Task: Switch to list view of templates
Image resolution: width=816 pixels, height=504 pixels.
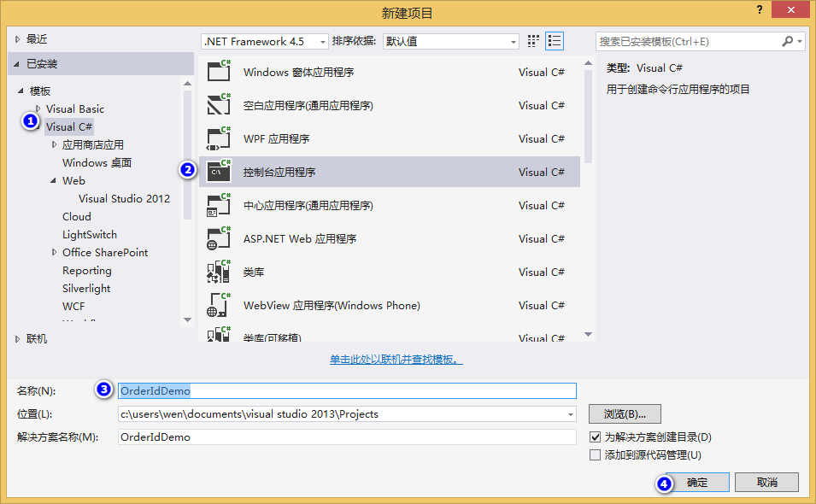Action: 555,41
